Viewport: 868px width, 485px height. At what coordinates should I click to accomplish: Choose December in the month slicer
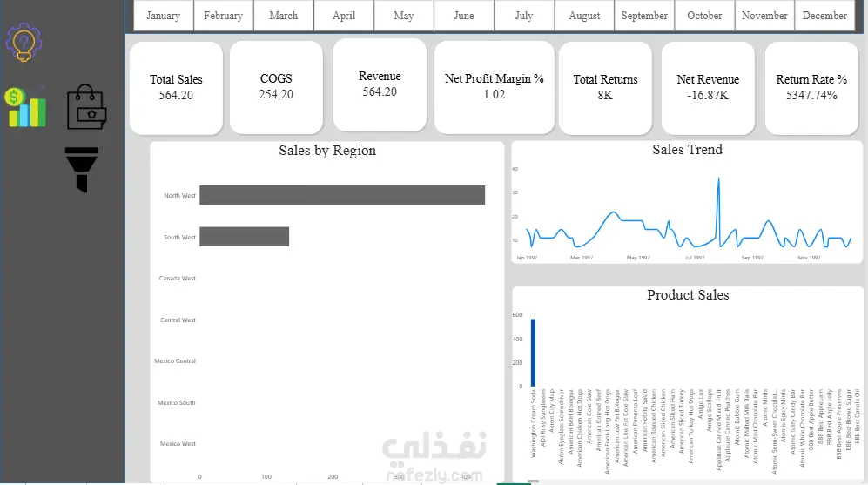824,16
